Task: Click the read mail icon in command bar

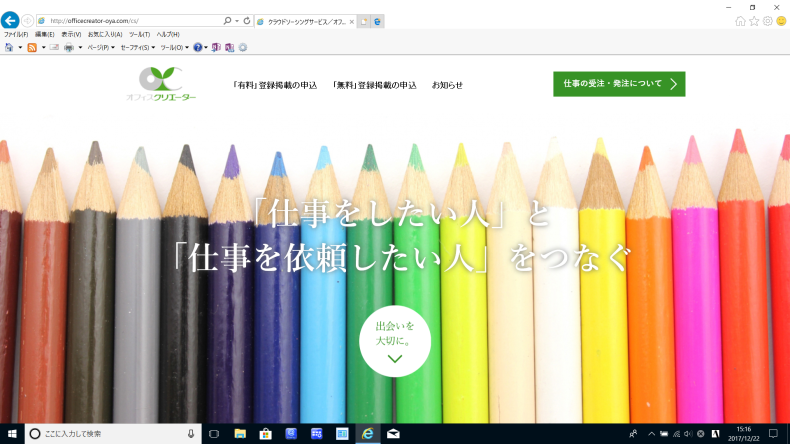Action: pos(54,47)
